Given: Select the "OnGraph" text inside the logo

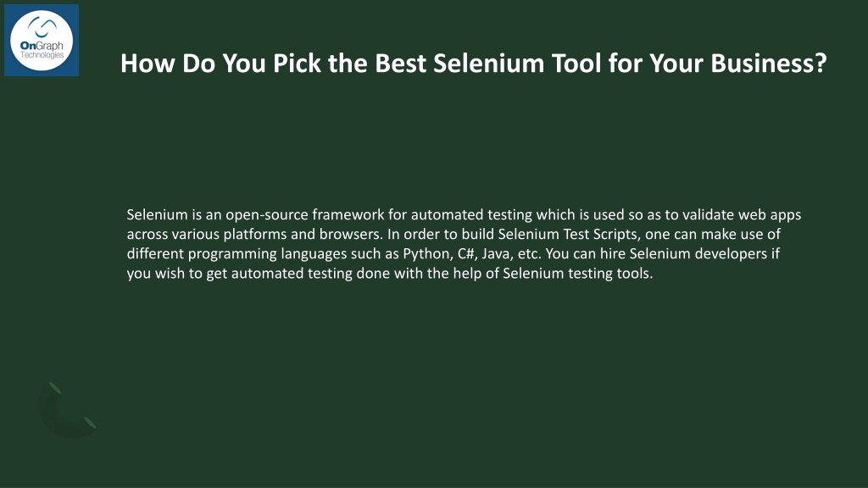Looking at the screenshot, I should [x=42, y=46].
